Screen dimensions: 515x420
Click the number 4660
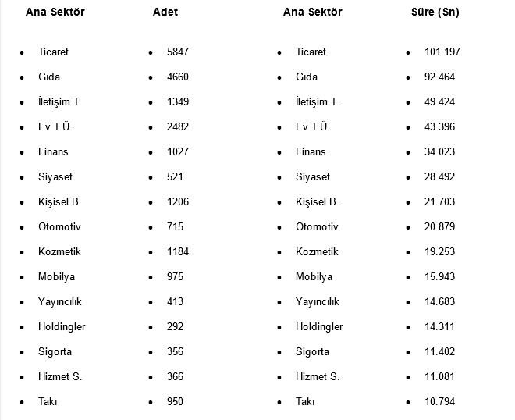pos(178,77)
